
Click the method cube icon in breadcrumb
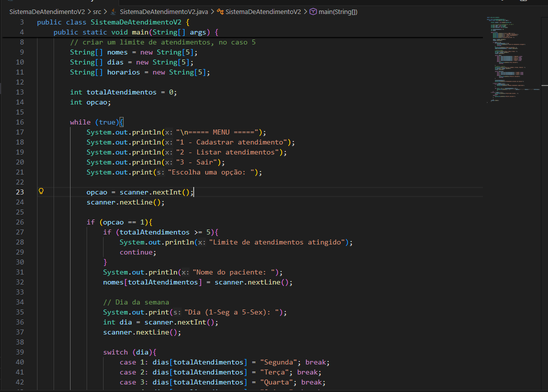coord(313,11)
